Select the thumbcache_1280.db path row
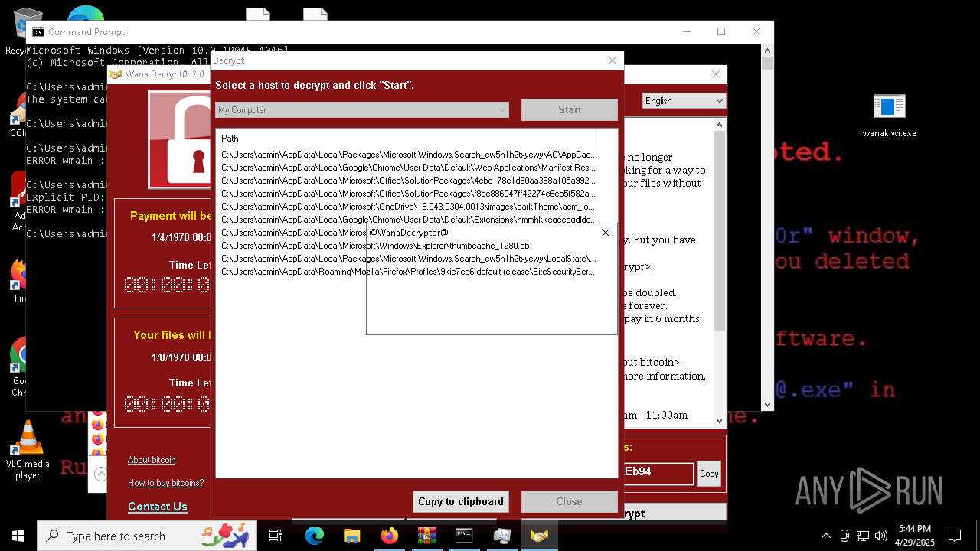This screenshot has height=551, width=980. [409, 246]
